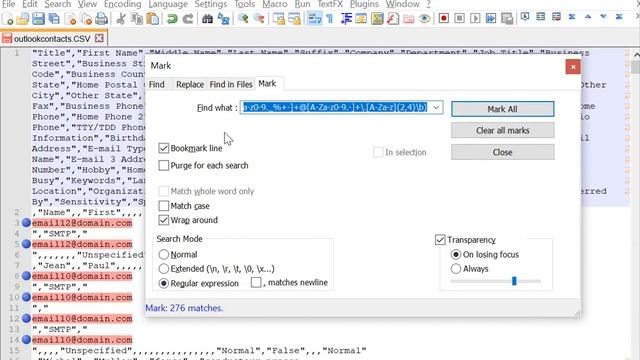Click the Open file folder icon

23,19
